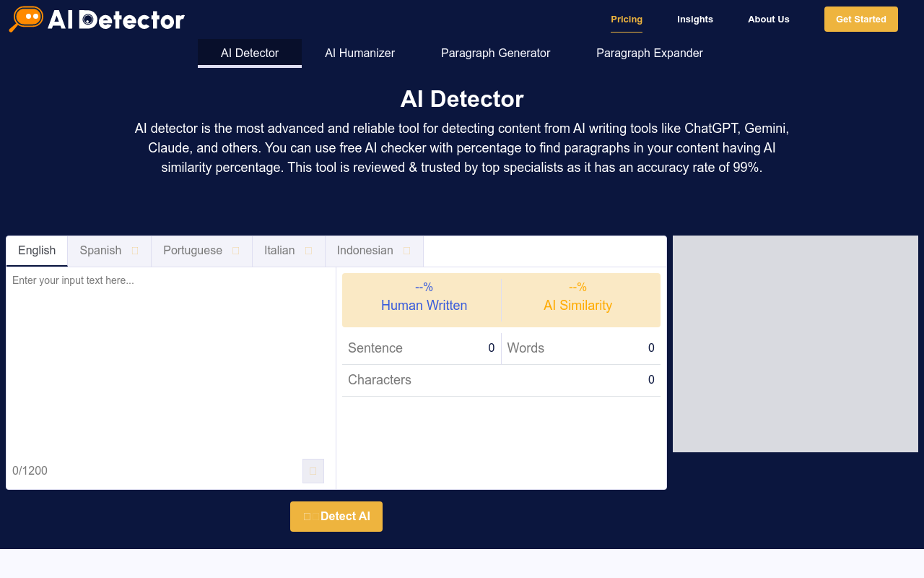This screenshot has height=578, width=924.
Task: Click the lock icon beside Portuguese
Action: click(x=236, y=251)
